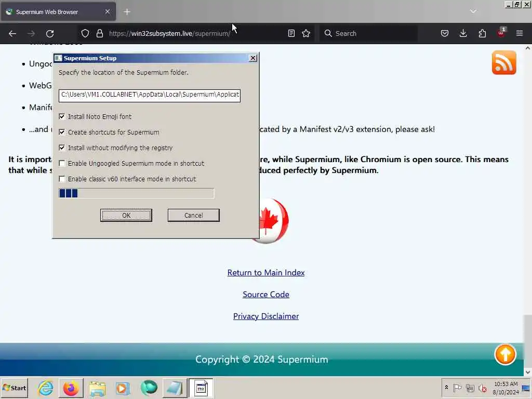532x399 pixels.
Task: Open the muted volume tray icon
Action: [x=482, y=388]
